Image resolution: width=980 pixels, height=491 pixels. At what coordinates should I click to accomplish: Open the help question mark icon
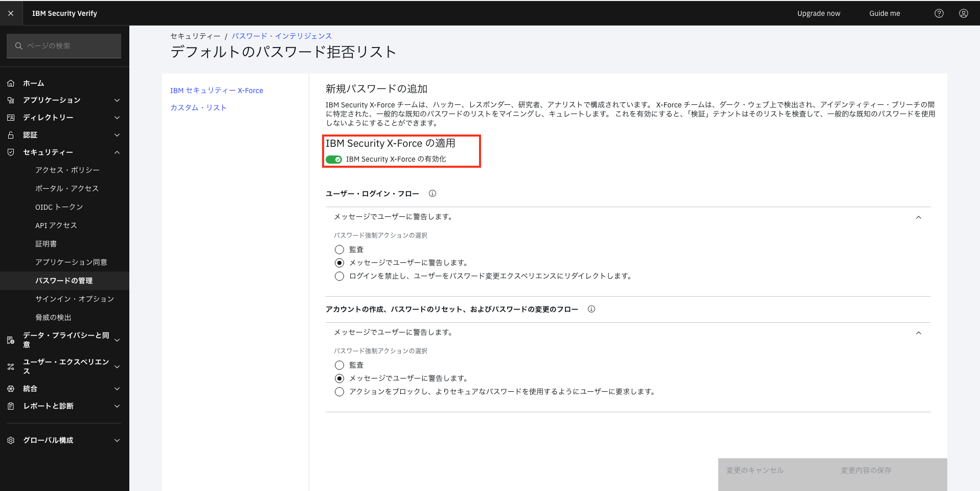coord(939,13)
